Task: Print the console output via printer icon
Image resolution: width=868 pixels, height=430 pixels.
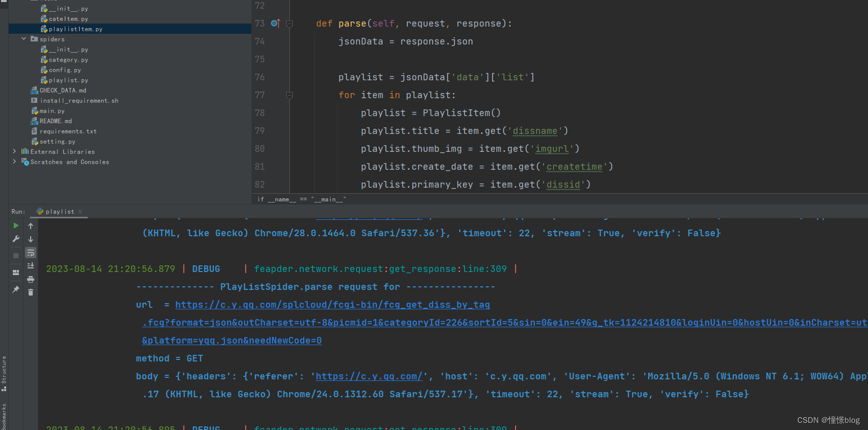Action: click(x=31, y=279)
